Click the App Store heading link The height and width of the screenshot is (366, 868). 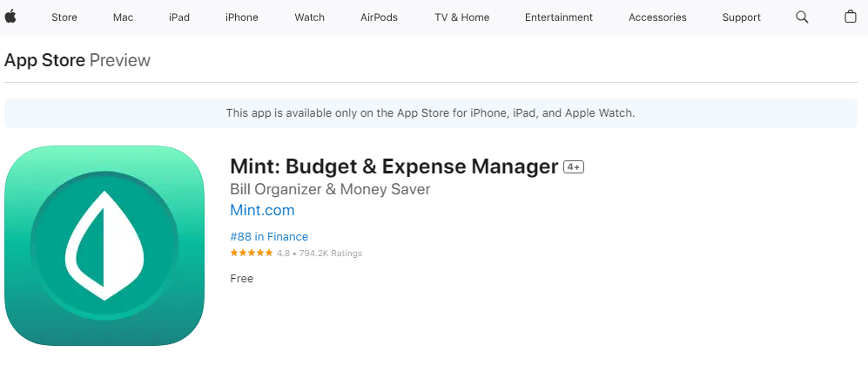45,60
